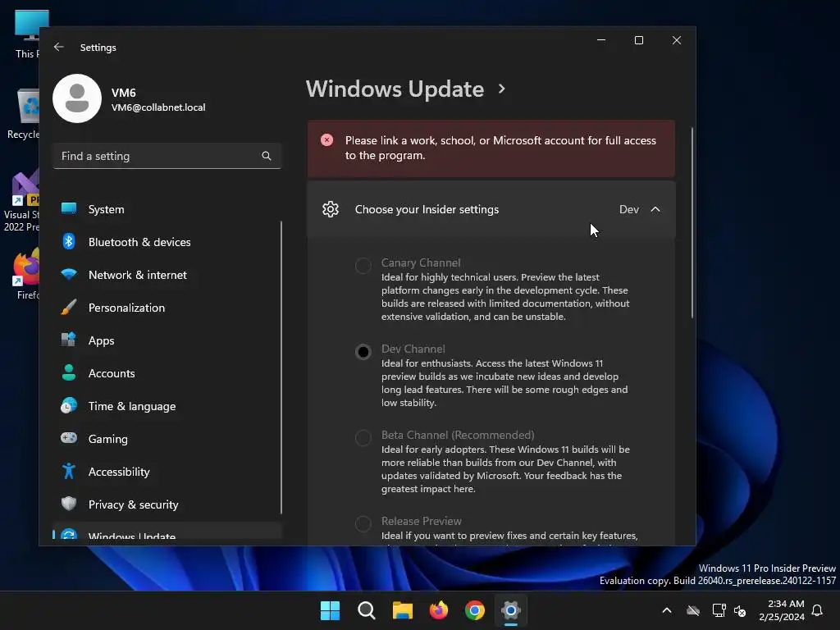Click the red error icon in banner

point(326,140)
